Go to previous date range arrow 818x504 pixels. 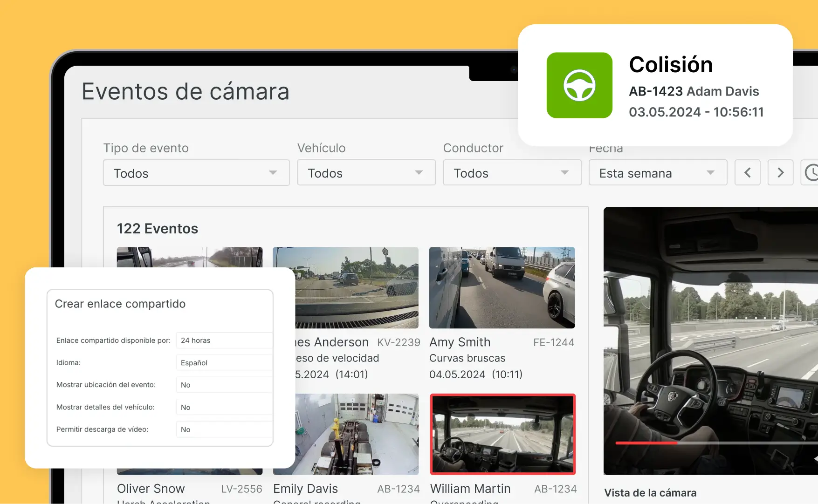(x=748, y=173)
